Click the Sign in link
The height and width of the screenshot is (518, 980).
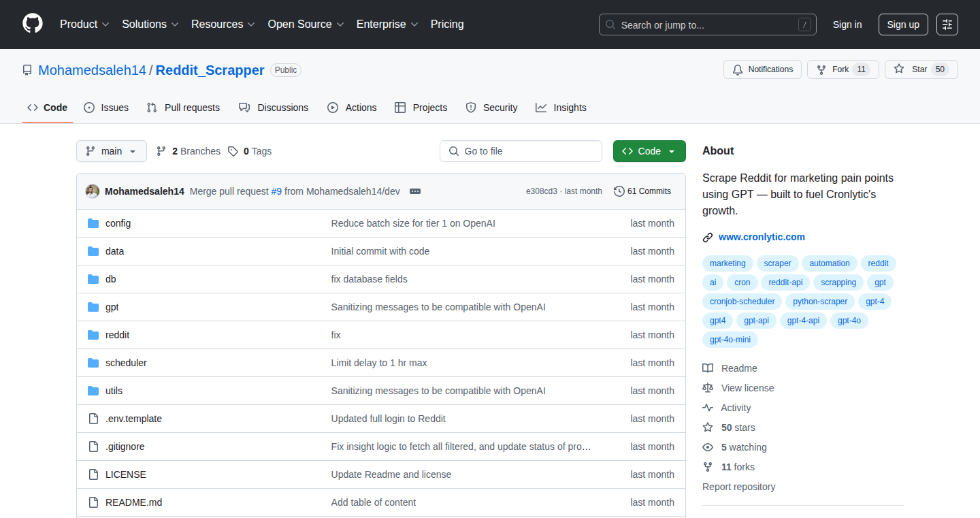847,25
